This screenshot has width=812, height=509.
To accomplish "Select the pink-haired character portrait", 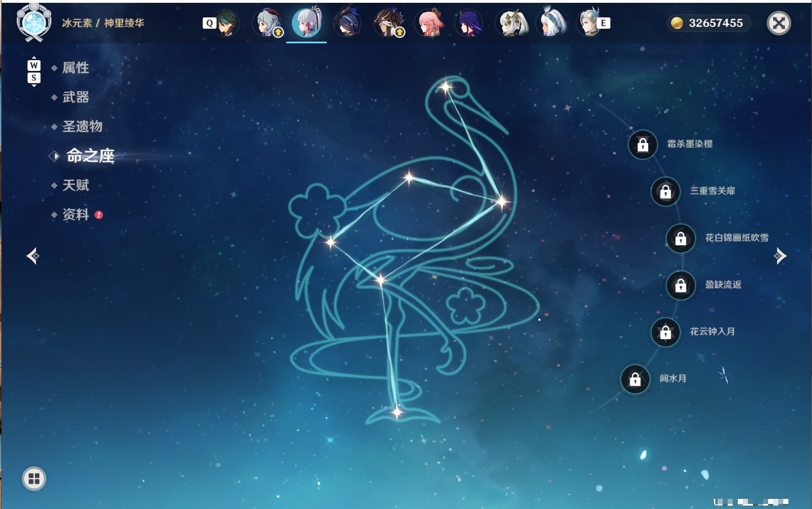I will (x=430, y=23).
